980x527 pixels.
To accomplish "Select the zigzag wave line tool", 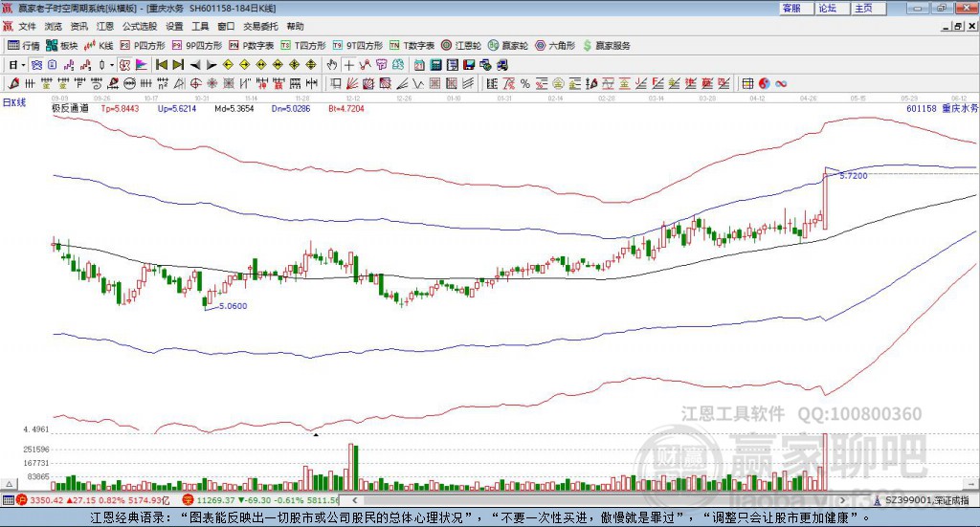I will click(x=417, y=83).
